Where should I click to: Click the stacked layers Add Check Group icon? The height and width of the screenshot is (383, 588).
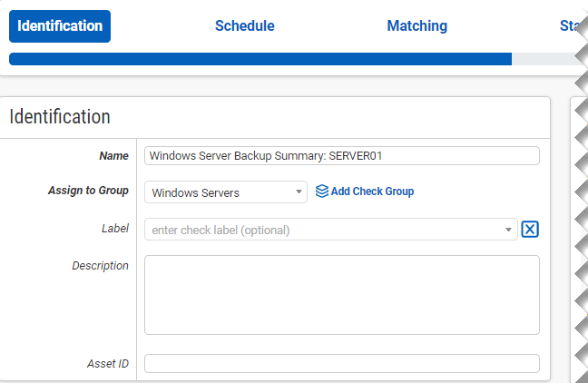pyautogui.click(x=321, y=191)
